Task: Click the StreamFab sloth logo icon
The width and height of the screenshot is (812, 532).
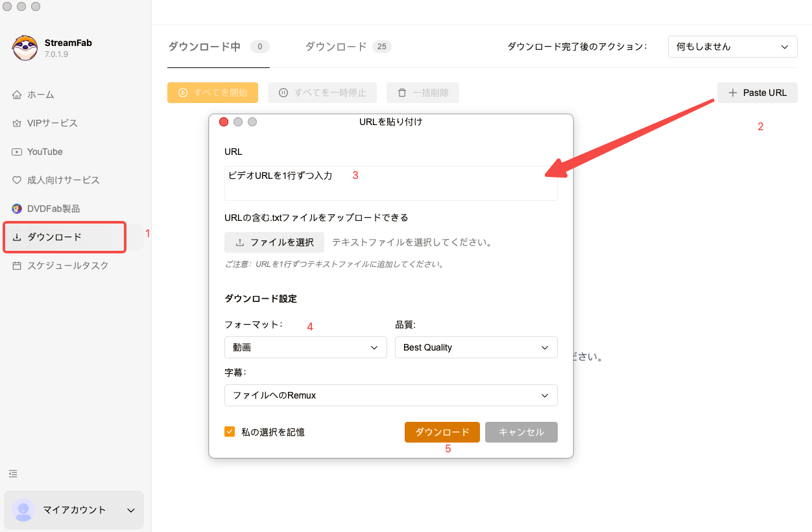Action: tap(25, 48)
